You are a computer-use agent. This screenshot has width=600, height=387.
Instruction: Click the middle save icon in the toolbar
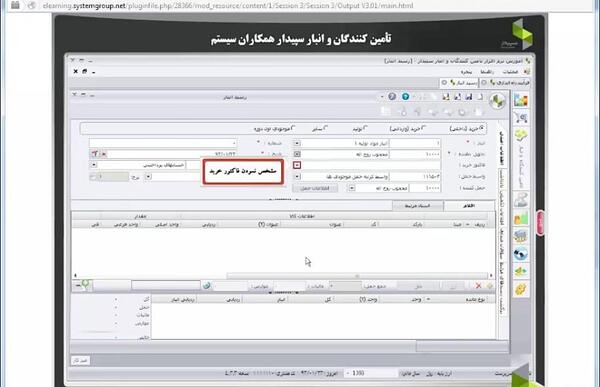457,97
